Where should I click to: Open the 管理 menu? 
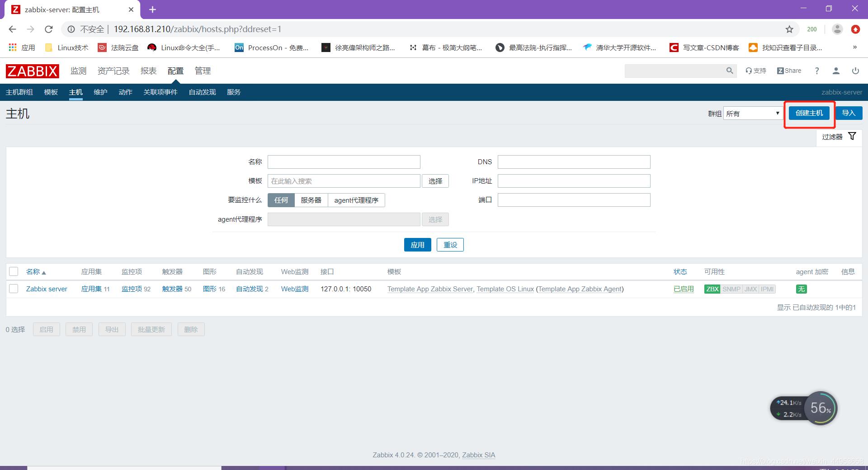(x=203, y=71)
